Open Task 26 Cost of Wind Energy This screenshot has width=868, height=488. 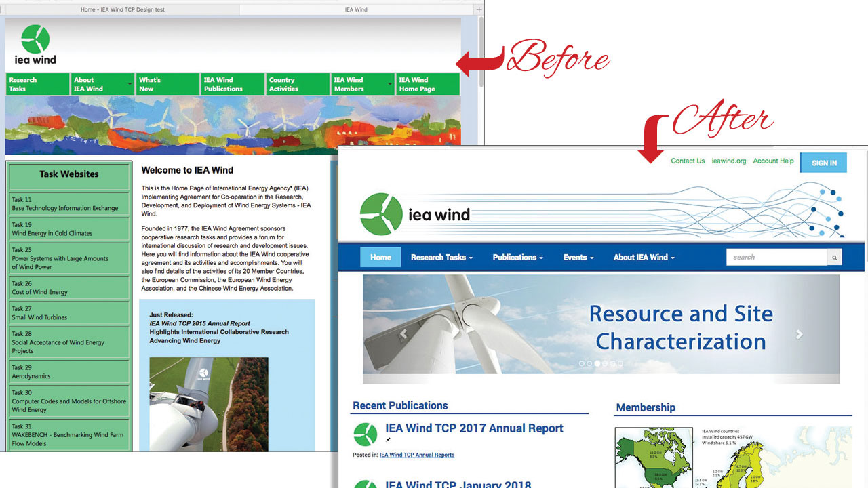(x=68, y=288)
